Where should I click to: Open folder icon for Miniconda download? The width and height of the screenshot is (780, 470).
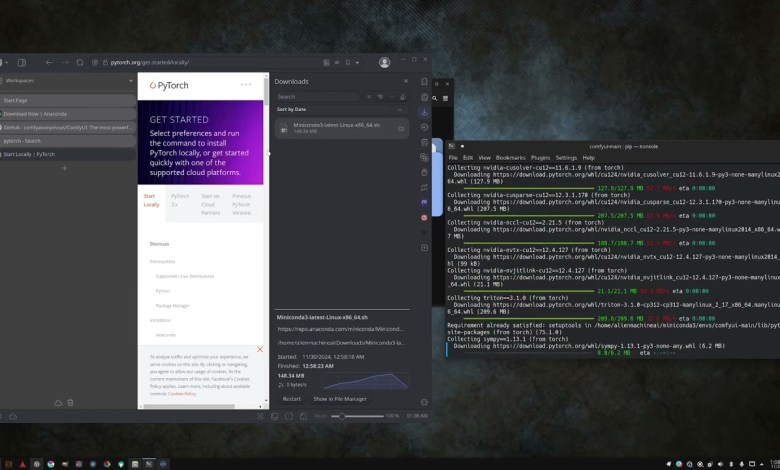[401, 129]
